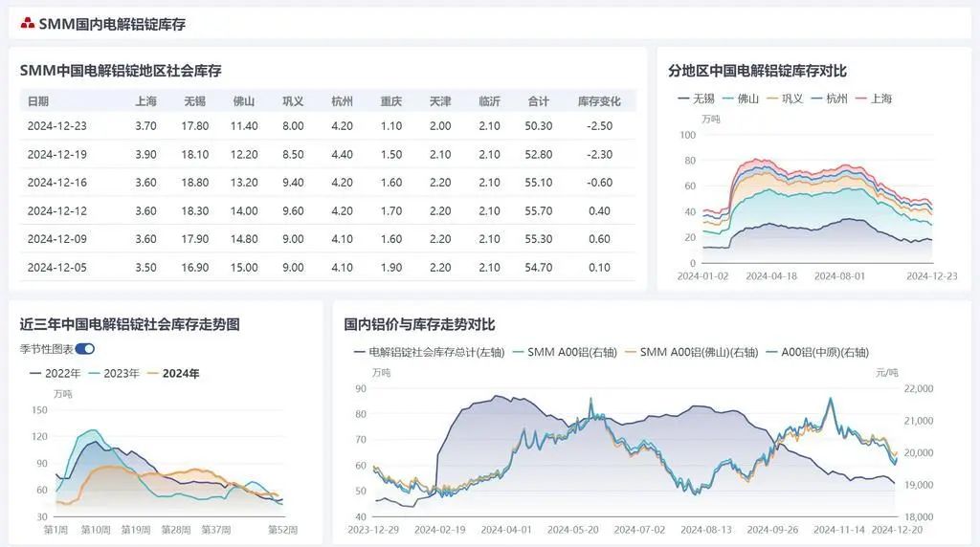
Task: Click 重庆 value 1.10
Action: 391,126
